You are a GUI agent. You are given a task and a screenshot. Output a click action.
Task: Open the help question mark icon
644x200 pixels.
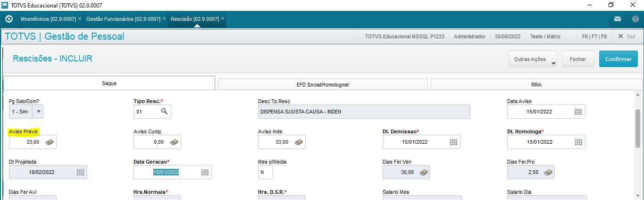click(636, 19)
